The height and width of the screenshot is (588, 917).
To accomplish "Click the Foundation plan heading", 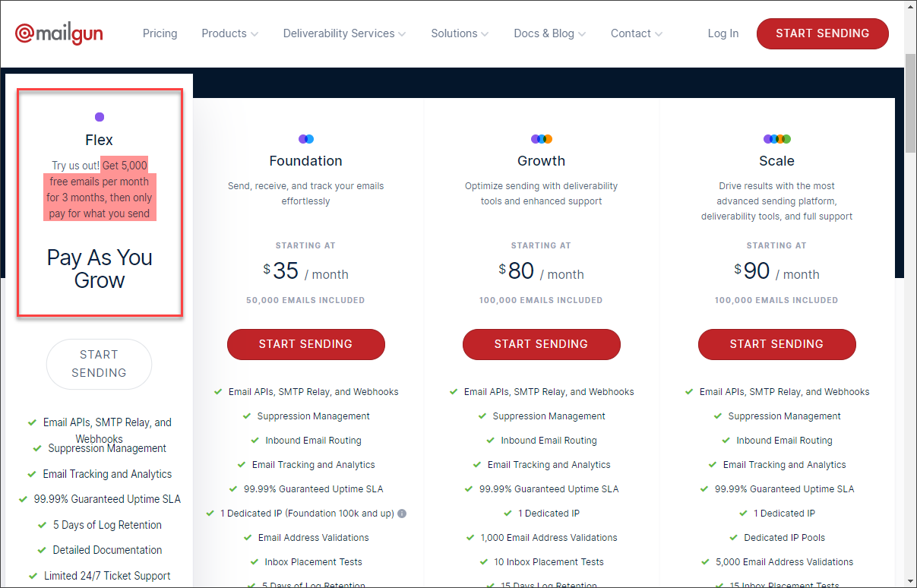I will click(x=306, y=161).
